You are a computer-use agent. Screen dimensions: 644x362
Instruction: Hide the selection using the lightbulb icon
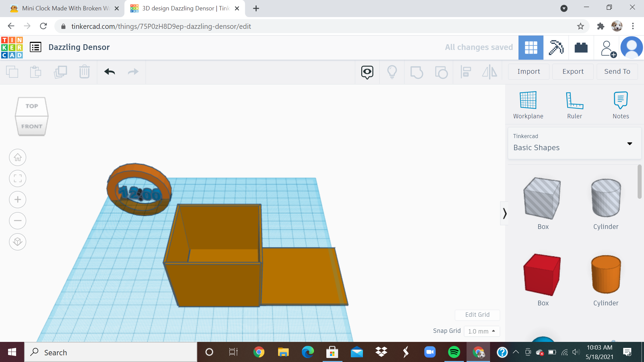click(x=392, y=72)
